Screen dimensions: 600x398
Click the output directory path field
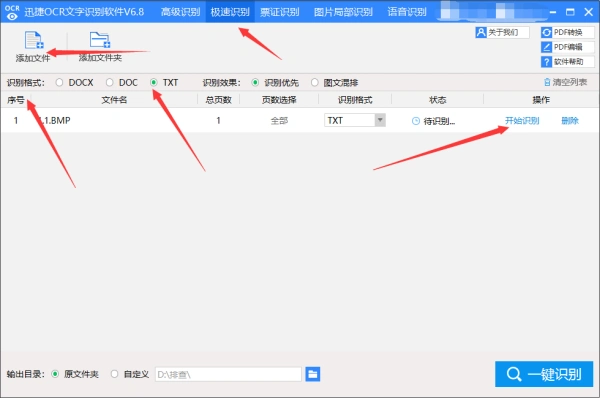click(x=228, y=374)
